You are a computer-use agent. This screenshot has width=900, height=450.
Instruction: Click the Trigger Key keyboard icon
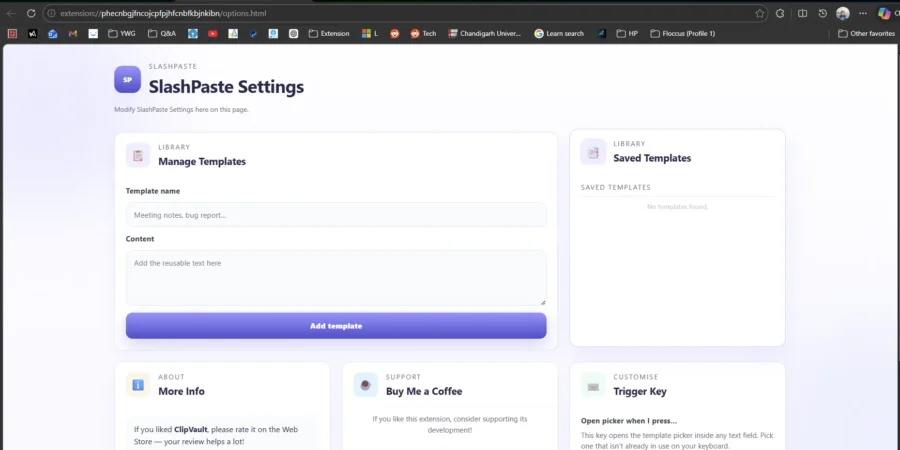tap(593, 385)
